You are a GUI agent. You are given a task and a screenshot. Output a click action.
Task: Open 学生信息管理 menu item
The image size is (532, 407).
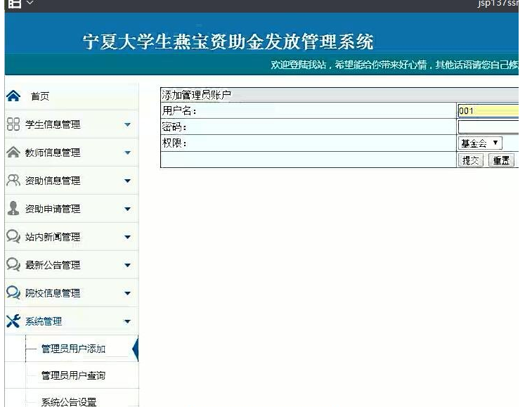pyautogui.click(x=53, y=124)
